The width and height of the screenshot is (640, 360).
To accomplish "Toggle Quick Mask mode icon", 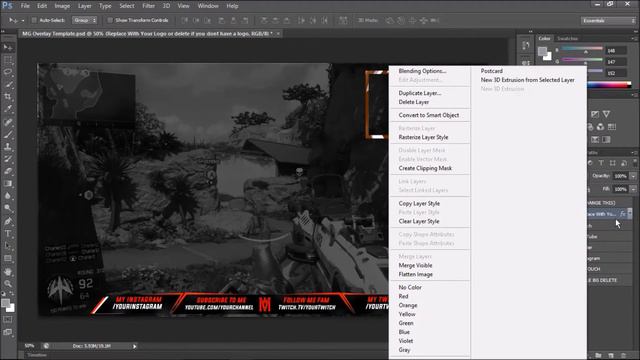I will (8, 320).
